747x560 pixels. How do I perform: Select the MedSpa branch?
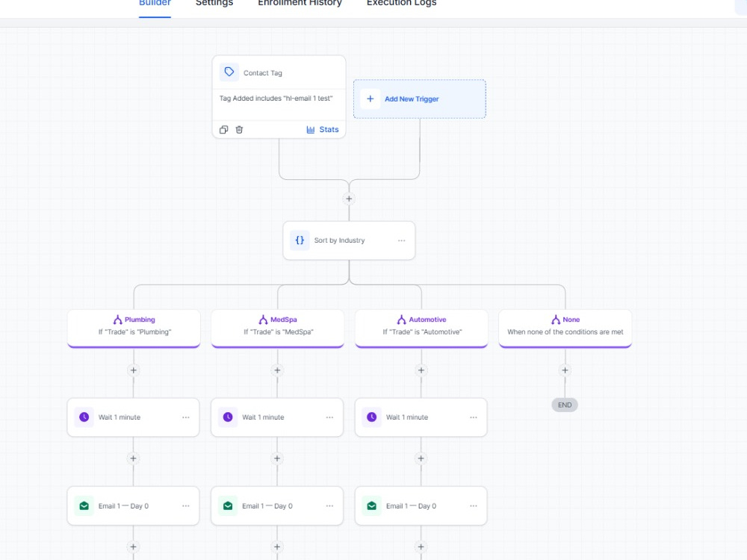click(x=278, y=329)
